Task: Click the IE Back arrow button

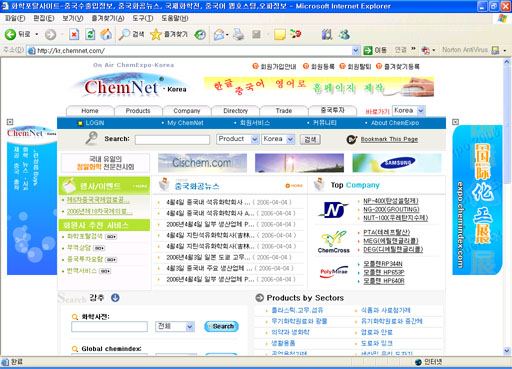Action: 10,34
